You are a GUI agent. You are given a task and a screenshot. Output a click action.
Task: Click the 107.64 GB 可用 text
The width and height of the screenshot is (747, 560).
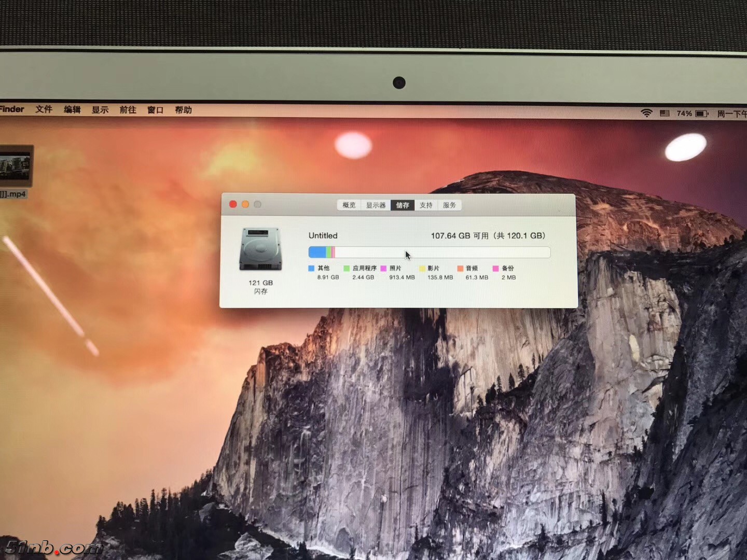tap(460, 235)
